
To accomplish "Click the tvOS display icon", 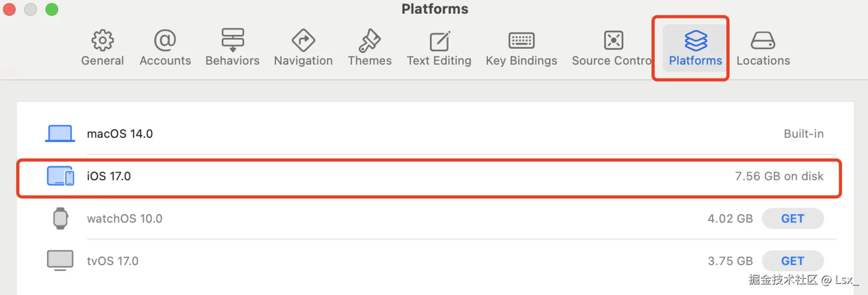I will (60, 260).
